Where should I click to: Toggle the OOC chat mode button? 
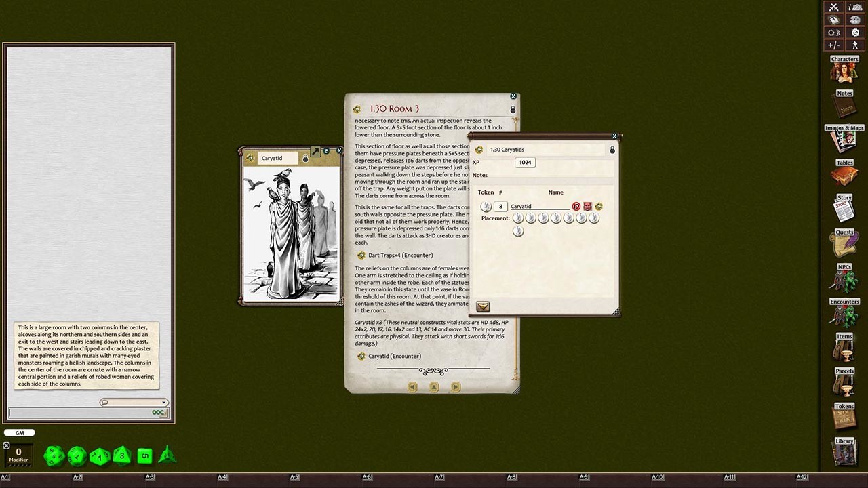(x=159, y=413)
